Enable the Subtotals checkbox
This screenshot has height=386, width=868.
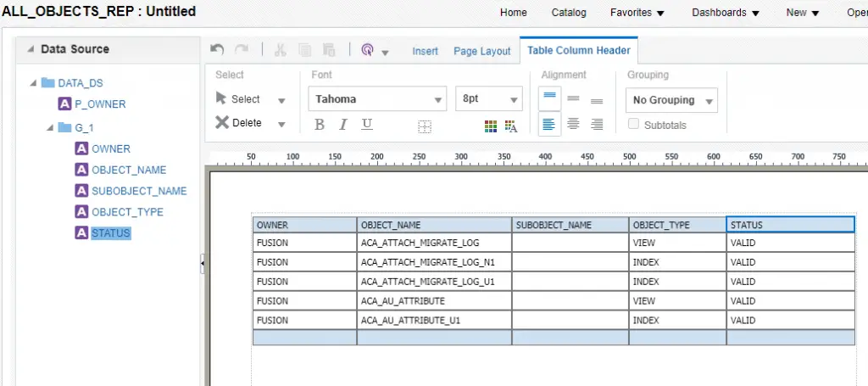click(x=633, y=125)
